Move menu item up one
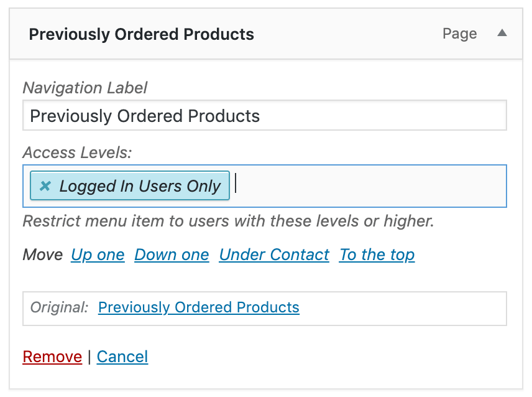The image size is (532, 397). (x=98, y=255)
